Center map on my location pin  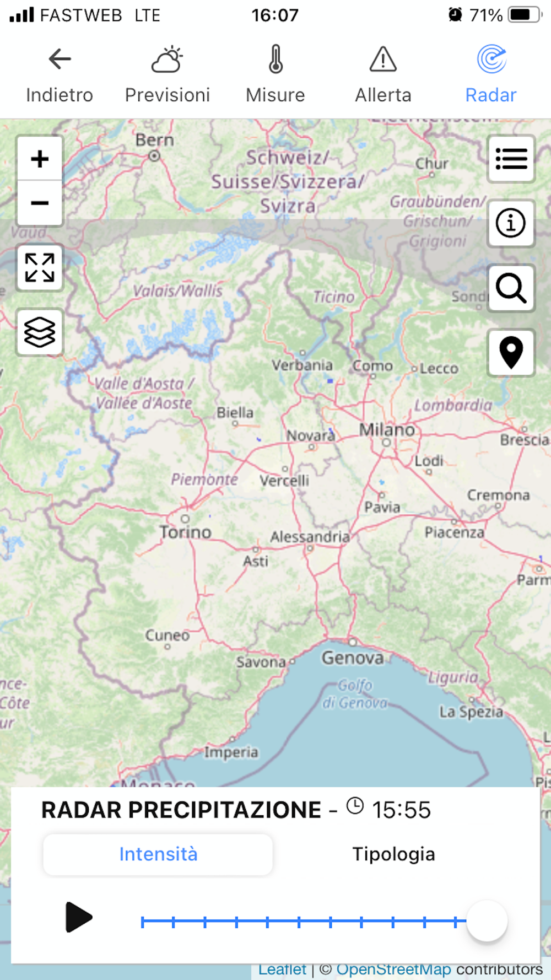point(511,352)
